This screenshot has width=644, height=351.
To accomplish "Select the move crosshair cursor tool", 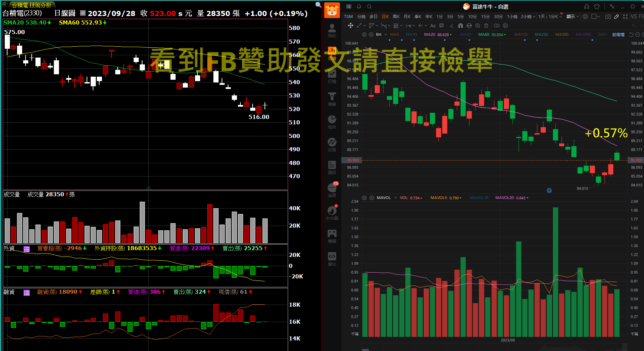I will click(350, 26).
